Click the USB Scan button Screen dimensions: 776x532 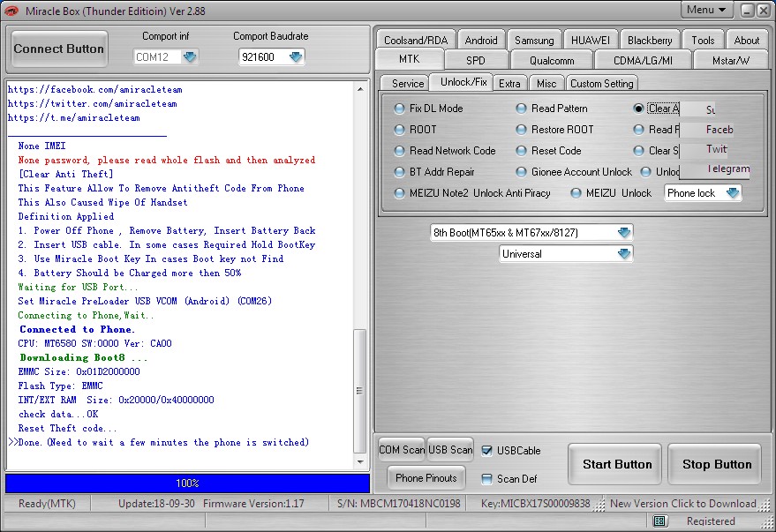coord(450,449)
